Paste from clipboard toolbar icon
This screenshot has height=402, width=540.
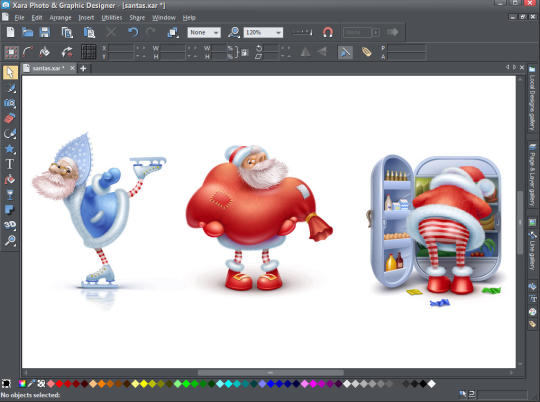pyautogui.click(x=89, y=32)
